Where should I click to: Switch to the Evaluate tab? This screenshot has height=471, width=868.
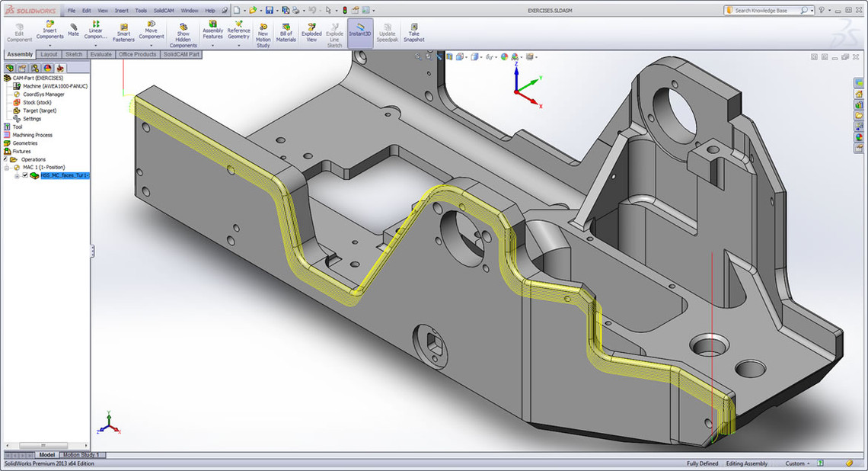click(100, 54)
